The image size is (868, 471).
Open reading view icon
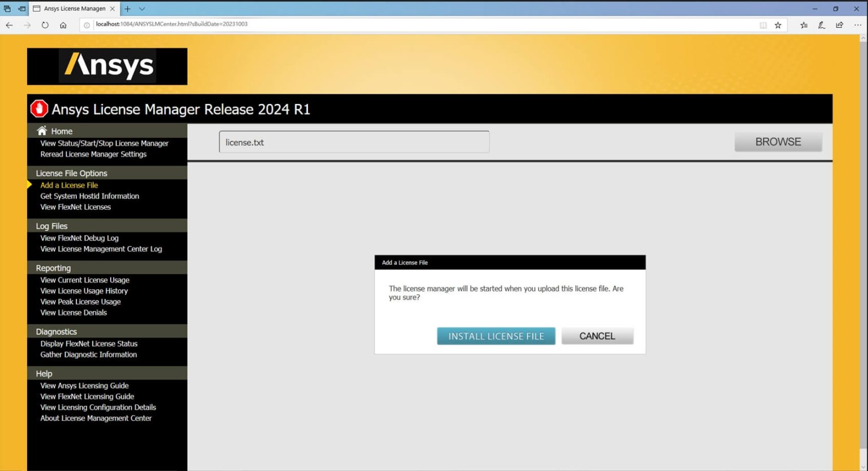tap(763, 25)
